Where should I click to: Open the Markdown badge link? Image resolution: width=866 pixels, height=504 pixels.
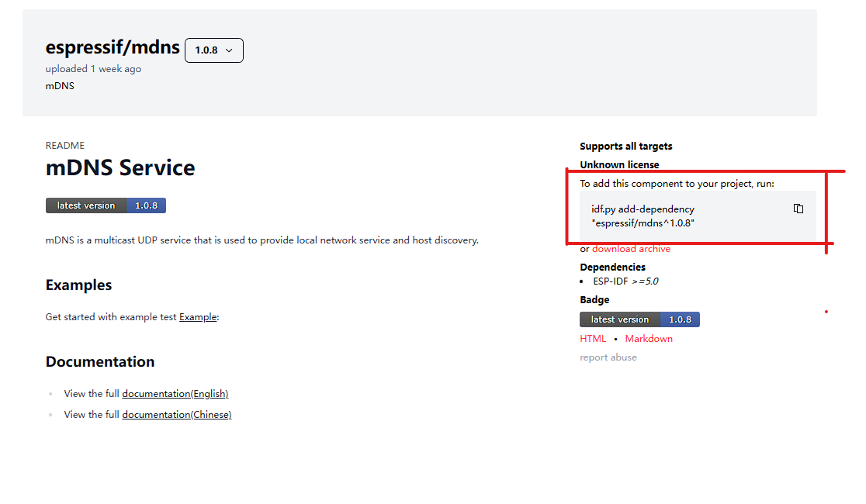tap(649, 338)
